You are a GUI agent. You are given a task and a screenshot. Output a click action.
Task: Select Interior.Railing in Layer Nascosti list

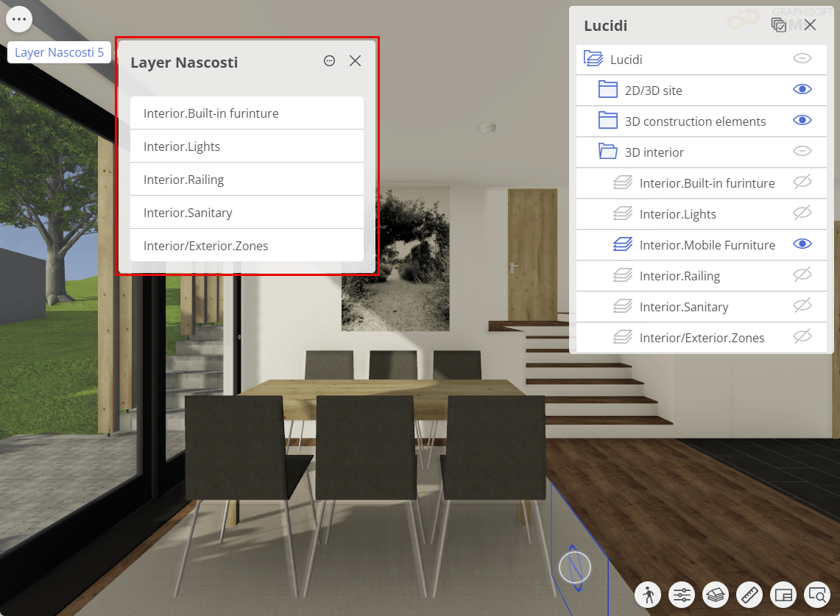tap(247, 180)
